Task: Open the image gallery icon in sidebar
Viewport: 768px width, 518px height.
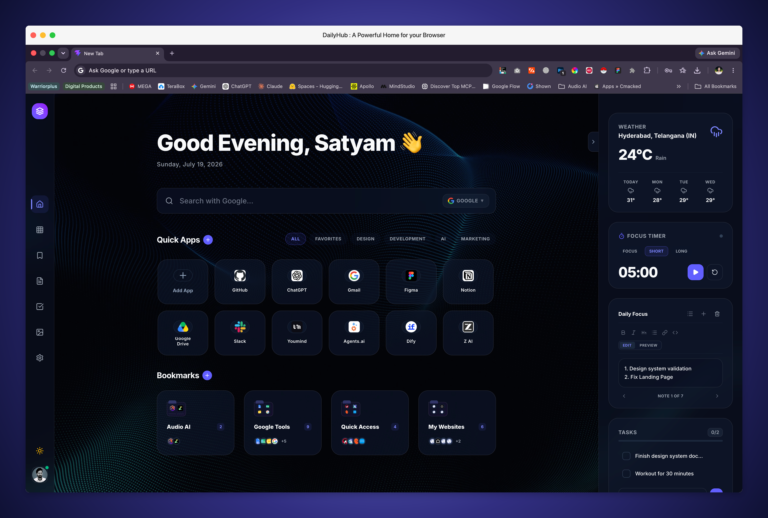Action: pos(40,332)
